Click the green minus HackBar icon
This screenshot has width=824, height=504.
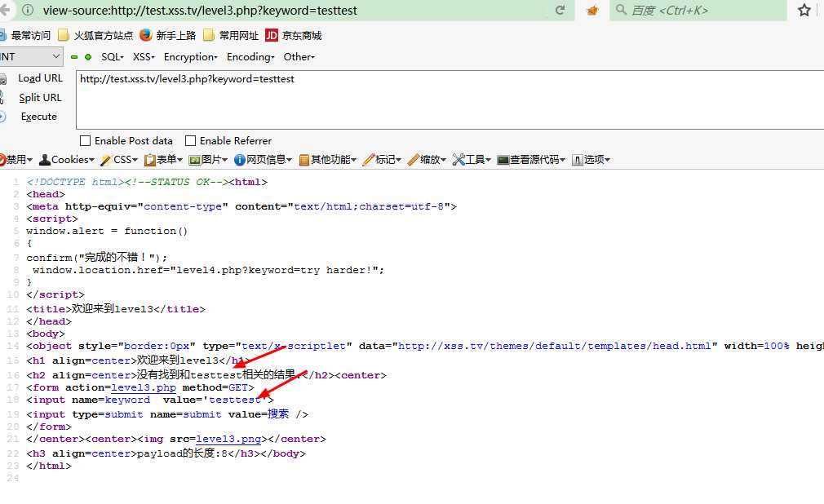[x=74, y=57]
